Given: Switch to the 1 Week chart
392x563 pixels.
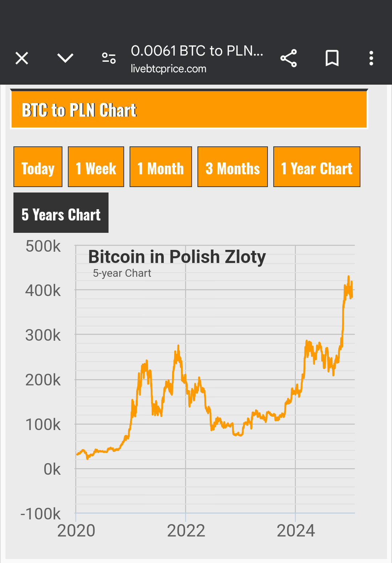Looking at the screenshot, I should click(96, 167).
